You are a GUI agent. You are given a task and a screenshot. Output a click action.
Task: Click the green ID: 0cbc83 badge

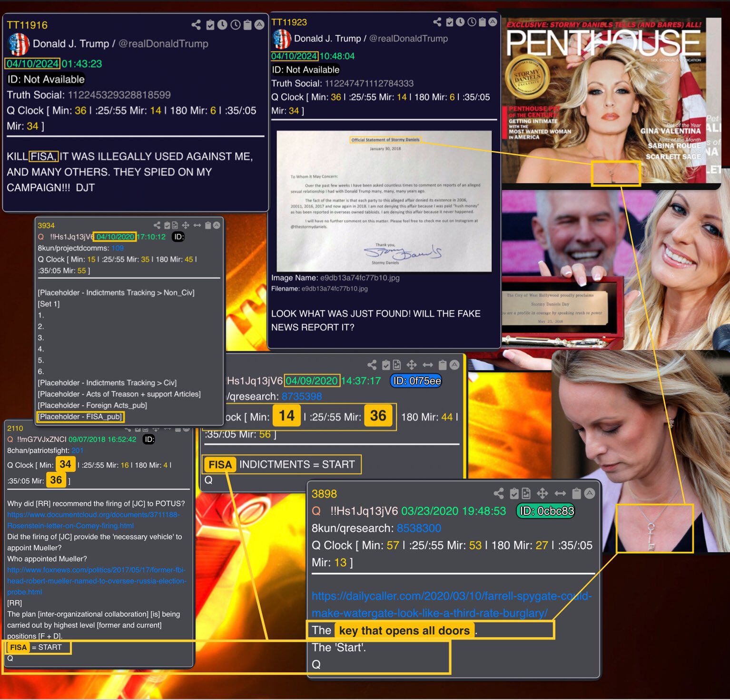(x=546, y=511)
